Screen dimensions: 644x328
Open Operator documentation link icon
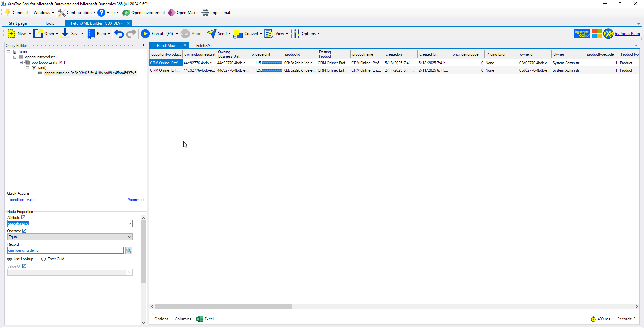(x=24, y=231)
